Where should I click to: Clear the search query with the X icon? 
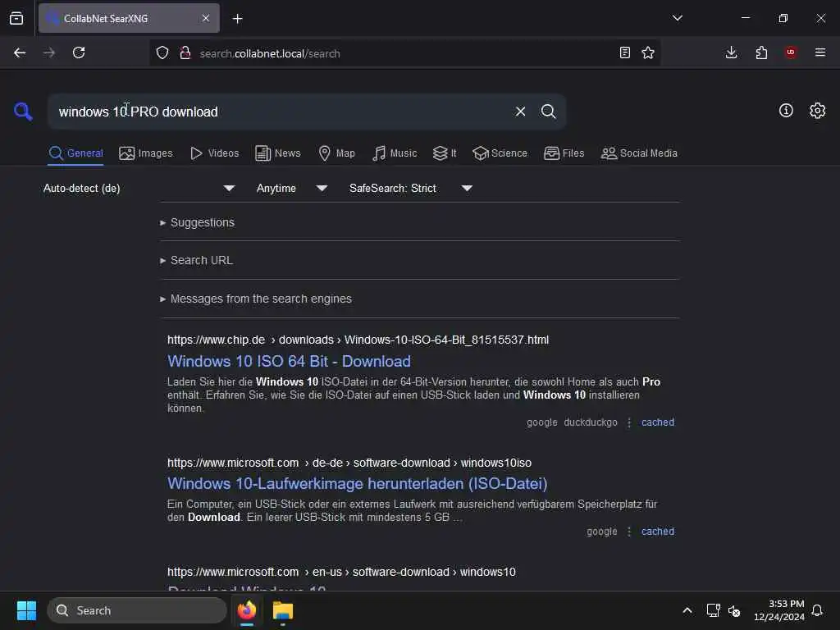pos(520,112)
